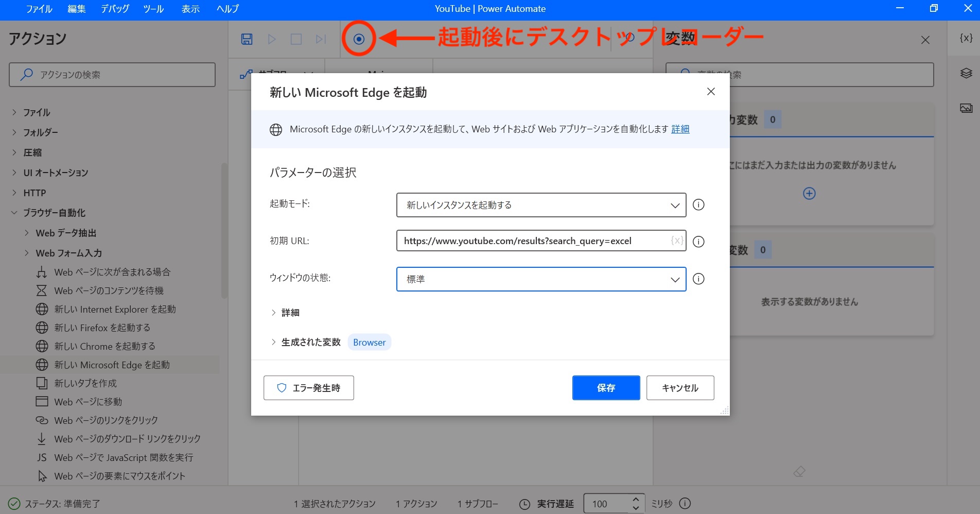Open the ウィンドウの状態 dropdown

tap(541, 279)
